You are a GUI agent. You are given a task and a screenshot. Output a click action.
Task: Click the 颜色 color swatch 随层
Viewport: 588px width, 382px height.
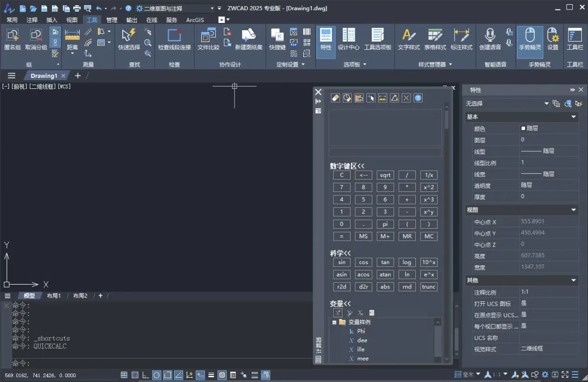click(x=523, y=128)
